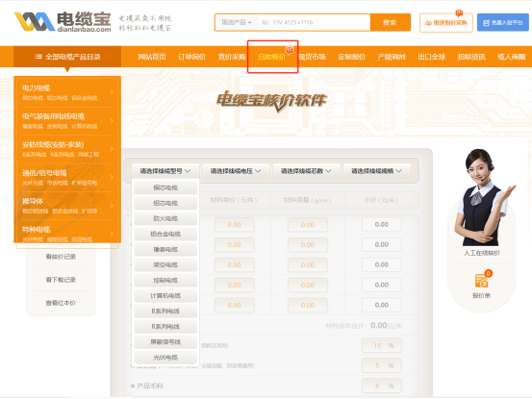Screen dimensions: 532x399
Task: Open the 请选择线缆芯数 dropdown
Action: 306,171
